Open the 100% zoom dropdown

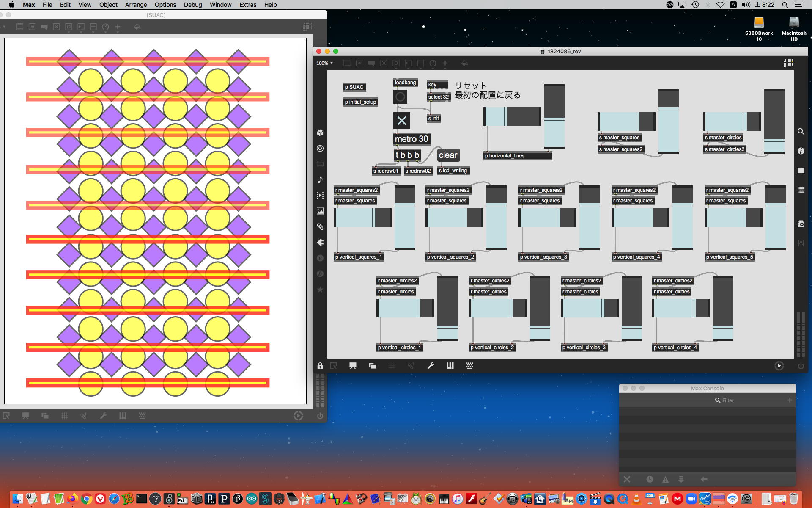coord(324,63)
